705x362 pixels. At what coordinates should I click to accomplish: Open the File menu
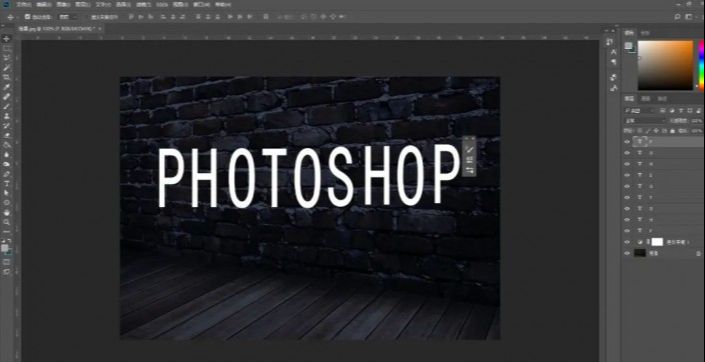pyautogui.click(x=23, y=4)
